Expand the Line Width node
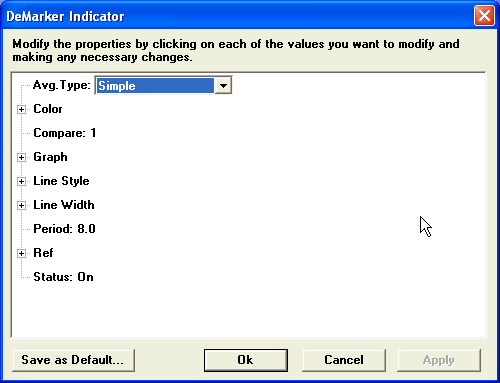Screen dimensions: 500x383 pyautogui.click(x=21, y=205)
